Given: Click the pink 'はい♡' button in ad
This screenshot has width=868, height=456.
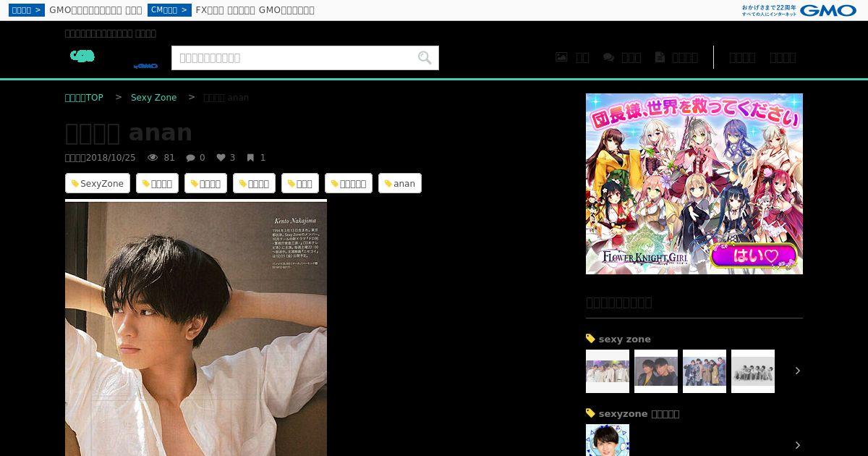Looking at the screenshot, I should 754,256.
